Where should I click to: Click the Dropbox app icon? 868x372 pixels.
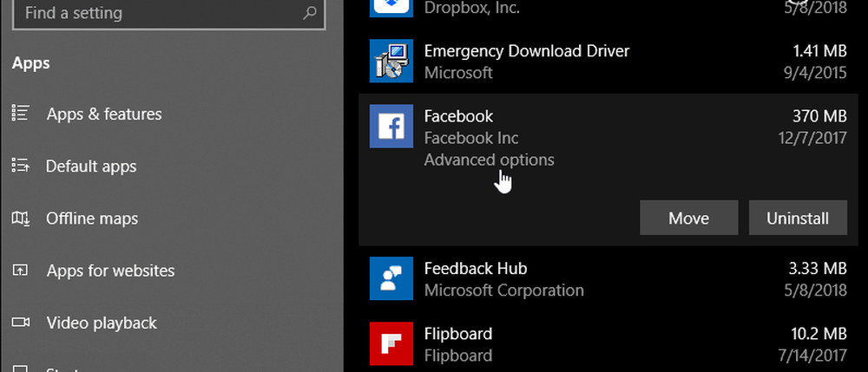391,9
